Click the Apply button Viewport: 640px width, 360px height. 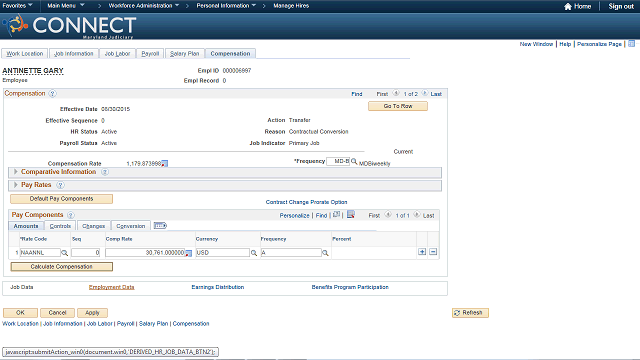92,313
